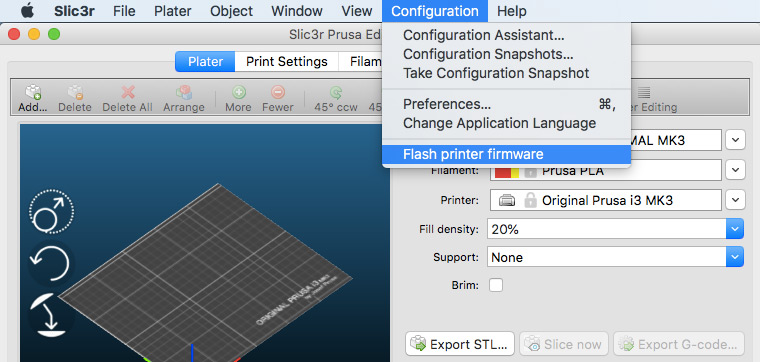Select the dotted-circle arrow view overlay icon
This screenshot has width=760, height=362.
click(x=51, y=211)
